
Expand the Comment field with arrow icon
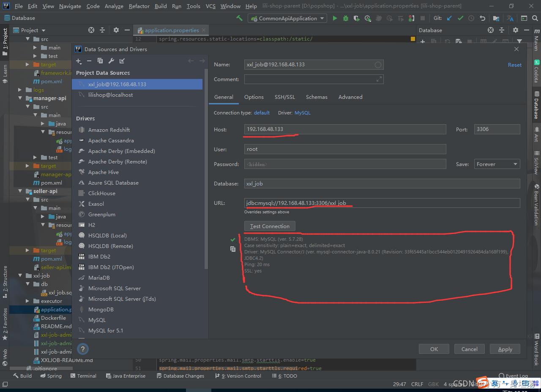(379, 79)
